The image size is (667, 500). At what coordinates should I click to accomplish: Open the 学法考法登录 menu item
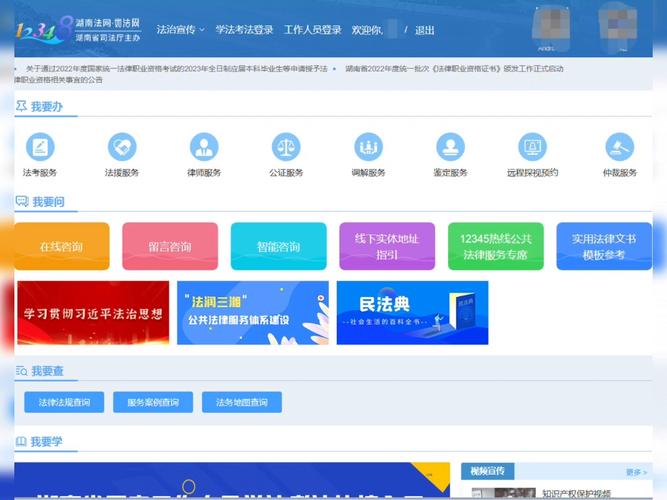coord(244,30)
